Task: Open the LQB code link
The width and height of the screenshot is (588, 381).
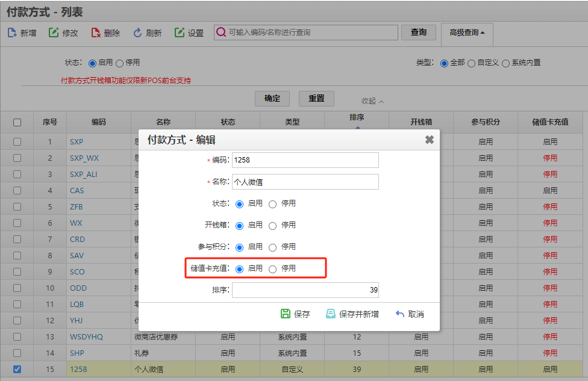Action: [77, 304]
